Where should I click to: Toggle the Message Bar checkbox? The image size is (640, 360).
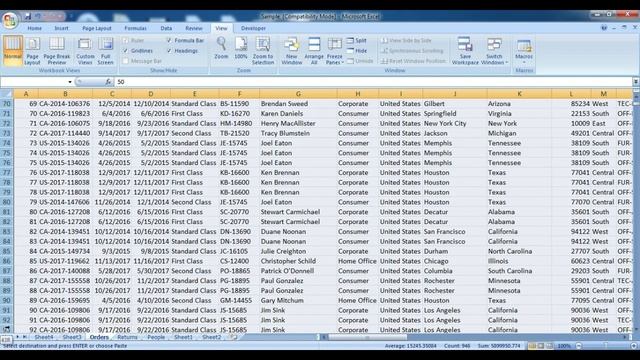(x=126, y=61)
